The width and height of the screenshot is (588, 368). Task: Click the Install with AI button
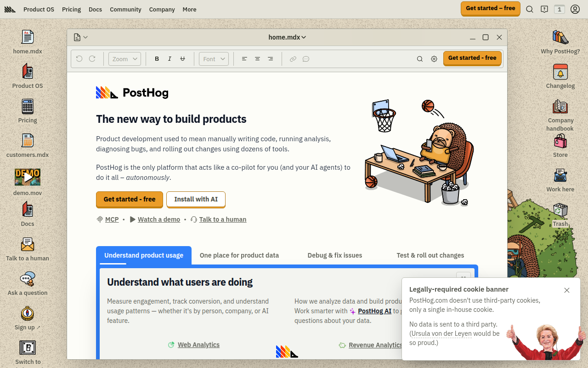196,199
